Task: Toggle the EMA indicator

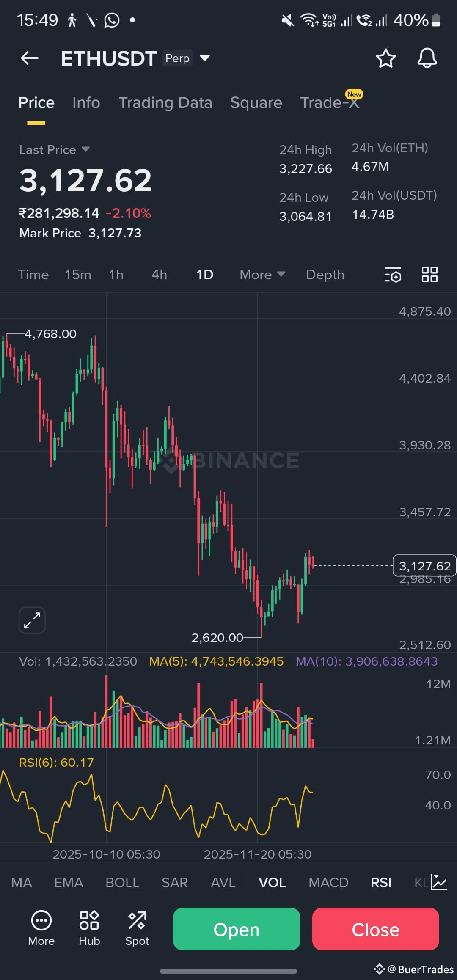Action: click(x=69, y=883)
